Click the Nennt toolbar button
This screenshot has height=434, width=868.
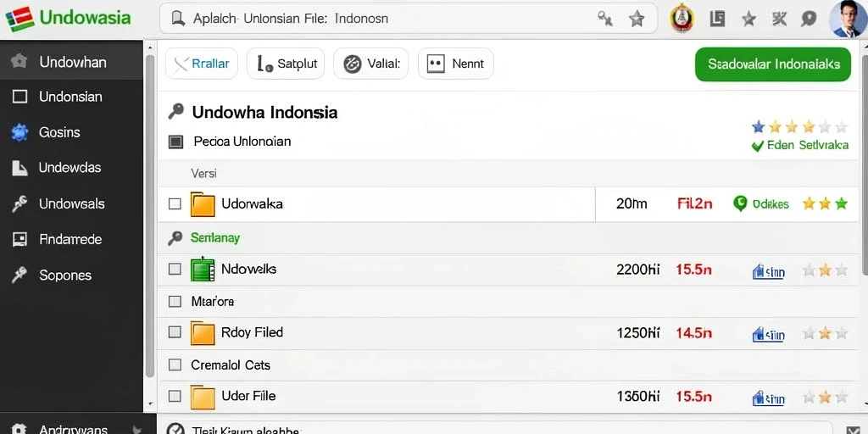pyautogui.click(x=455, y=64)
